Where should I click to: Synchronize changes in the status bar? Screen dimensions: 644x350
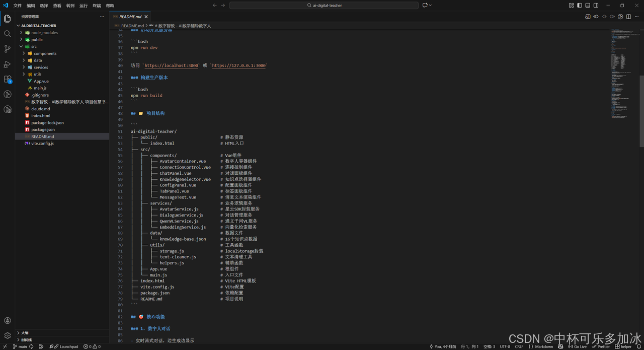click(x=31, y=346)
